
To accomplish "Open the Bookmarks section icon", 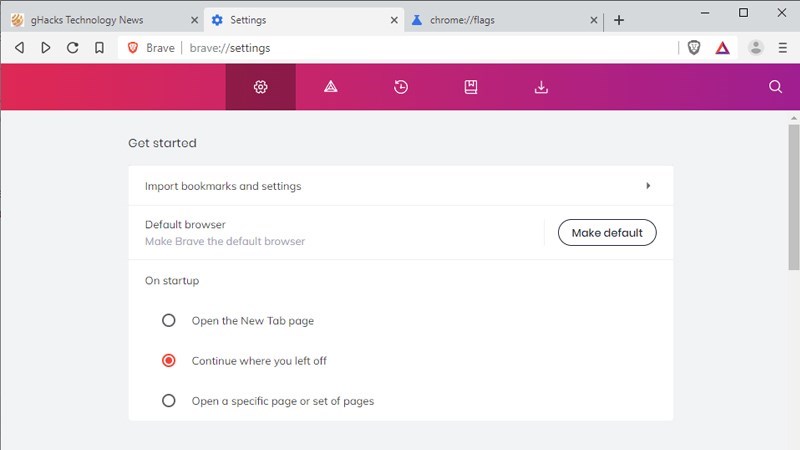I will (471, 87).
